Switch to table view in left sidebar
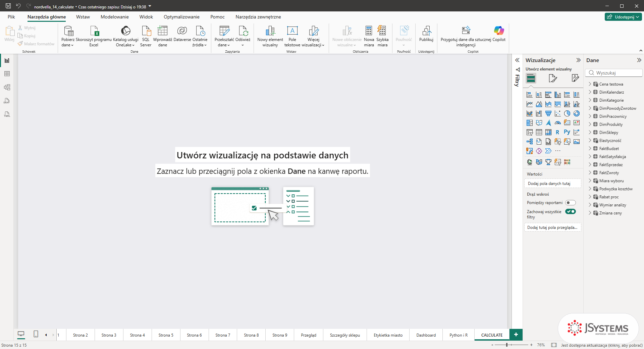Screen dimensions: 644x349 (7, 74)
